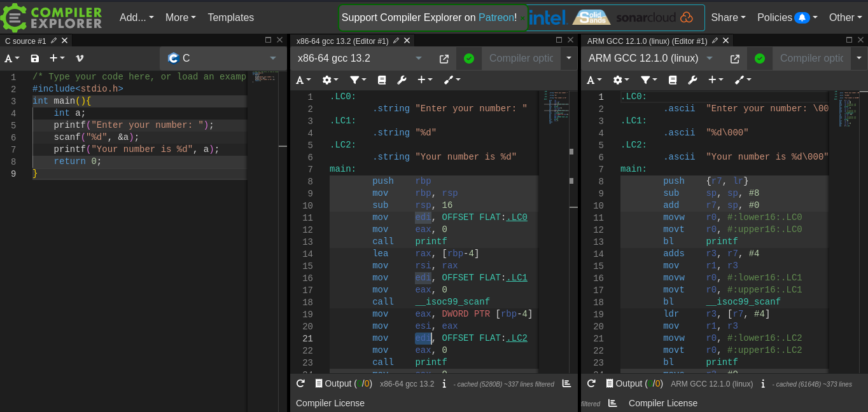Open the Templates menu item

click(230, 17)
